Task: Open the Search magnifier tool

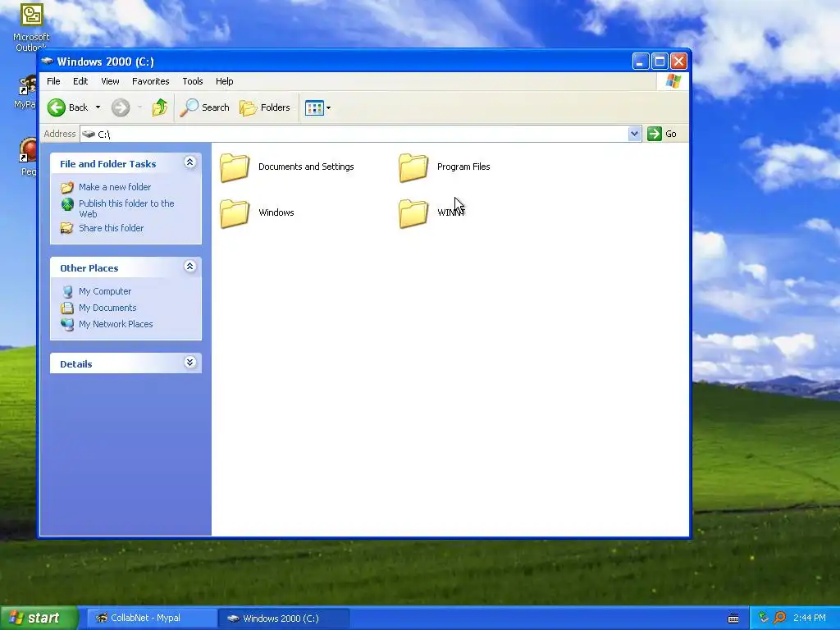Action: click(189, 107)
